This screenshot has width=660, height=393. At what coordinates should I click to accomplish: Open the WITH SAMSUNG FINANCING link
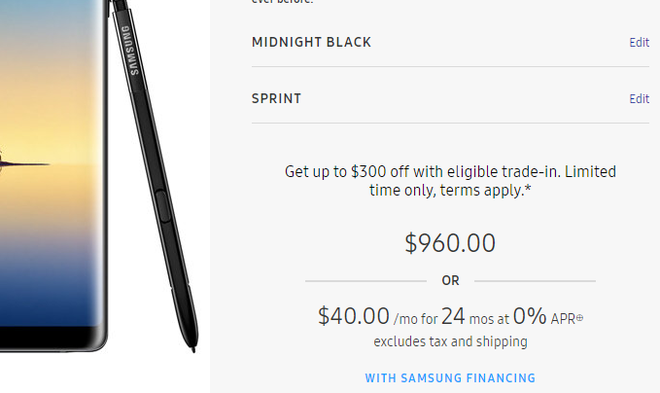pyautogui.click(x=450, y=378)
